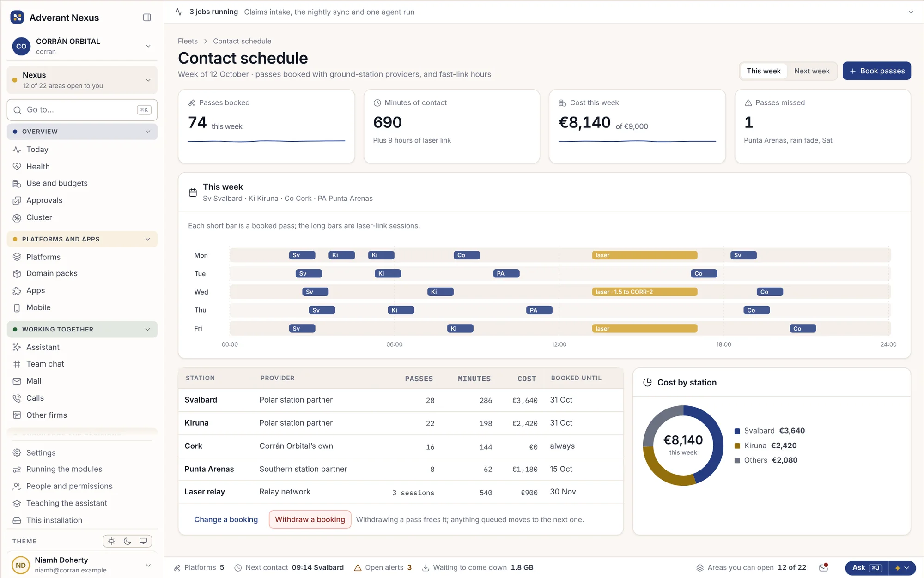
Task: Select the Next week view
Action: pyautogui.click(x=812, y=71)
